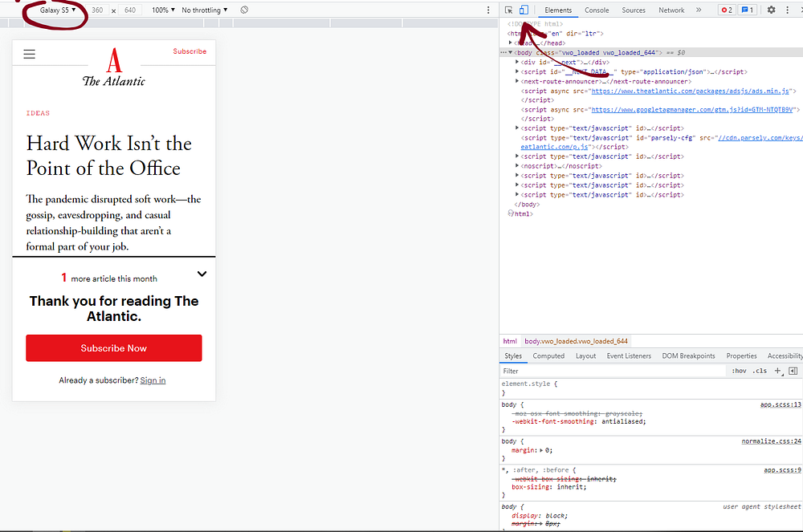The image size is (803, 532).
Task: Switch to the Sources tab
Action: coord(634,10)
